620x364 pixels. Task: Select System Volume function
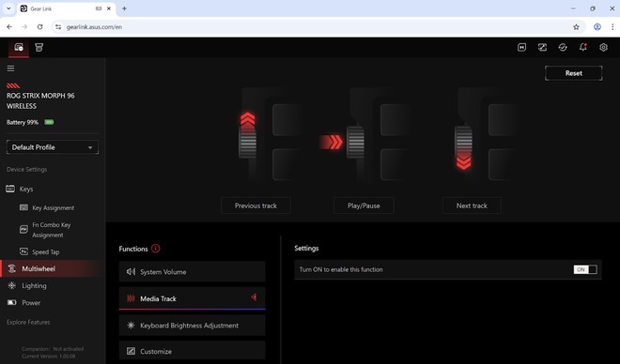192,272
